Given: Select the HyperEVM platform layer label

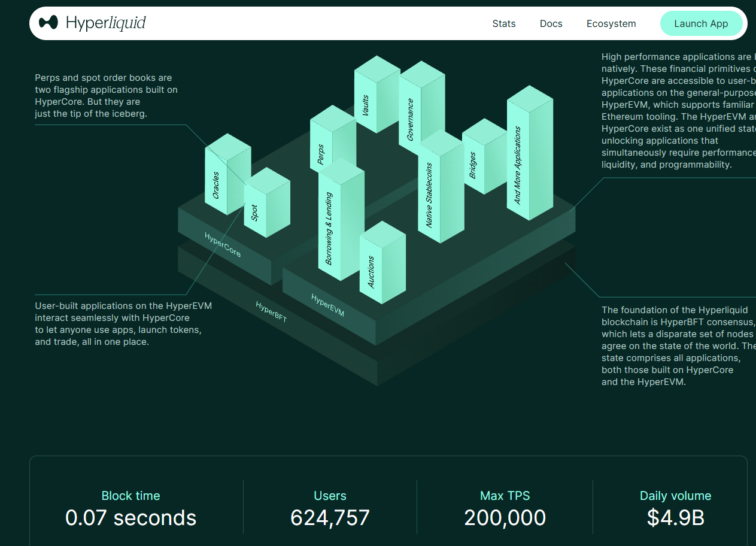Looking at the screenshot, I should (327, 304).
